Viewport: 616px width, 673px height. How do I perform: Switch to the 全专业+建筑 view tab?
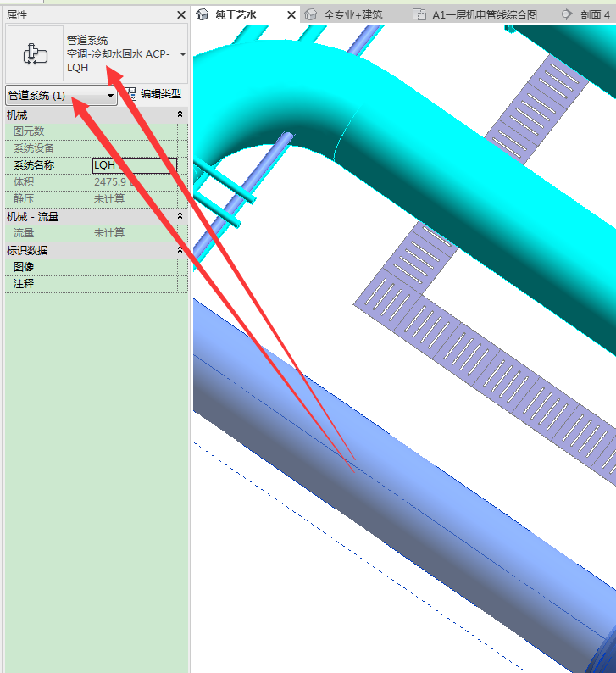[x=352, y=15]
